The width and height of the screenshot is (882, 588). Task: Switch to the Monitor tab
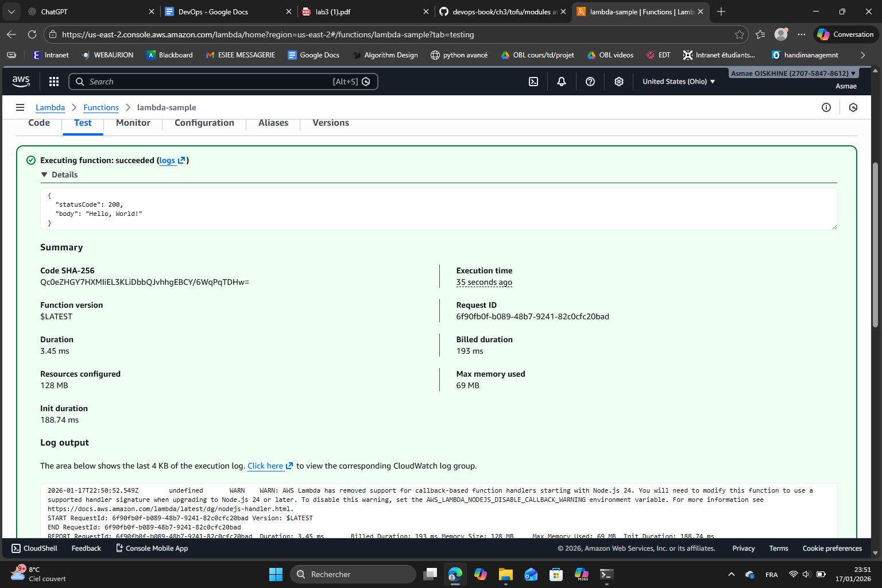(x=133, y=122)
